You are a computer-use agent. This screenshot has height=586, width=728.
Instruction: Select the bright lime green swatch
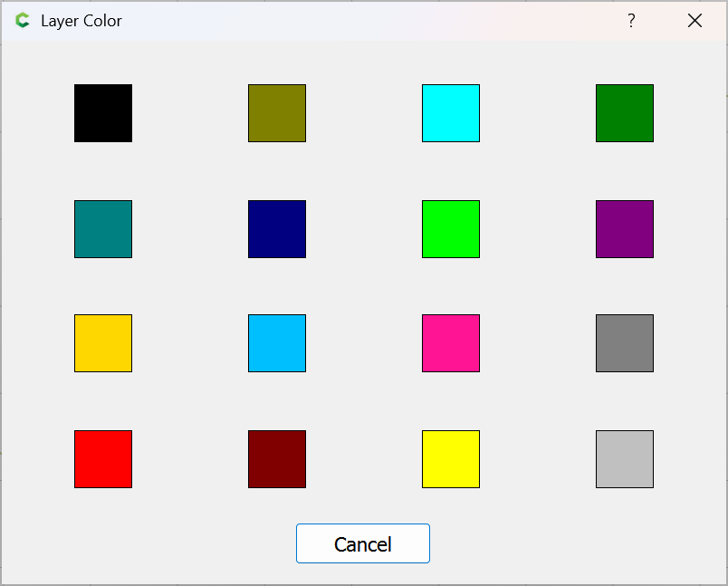click(x=451, y=229)
